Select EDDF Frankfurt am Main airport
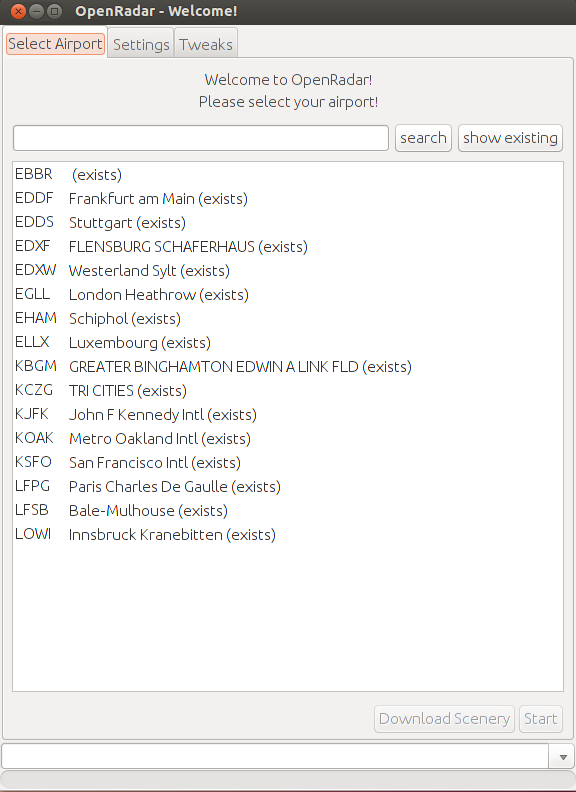The width and height of the screenshot is (576, 792). coord(288,199)
